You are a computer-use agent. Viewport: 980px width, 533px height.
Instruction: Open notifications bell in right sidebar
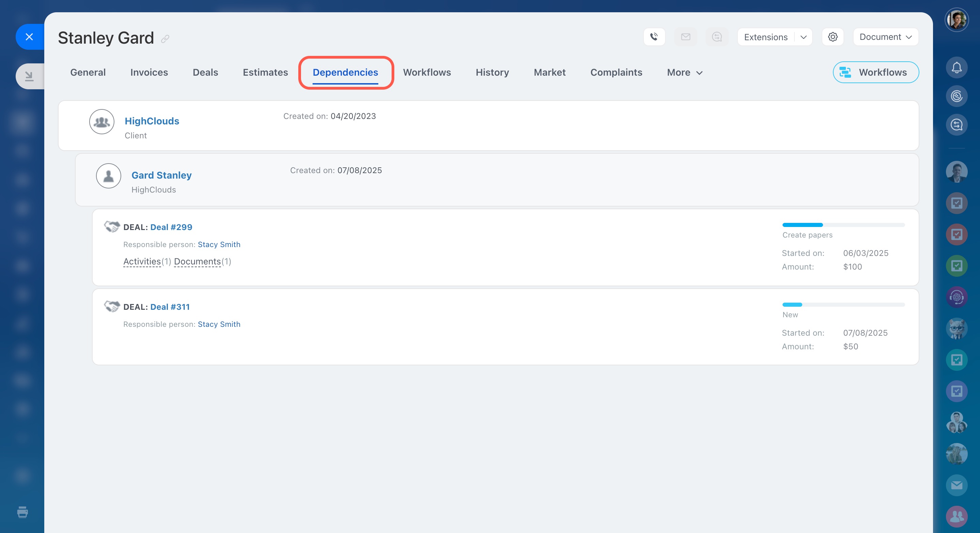click(x=957, y=68)
